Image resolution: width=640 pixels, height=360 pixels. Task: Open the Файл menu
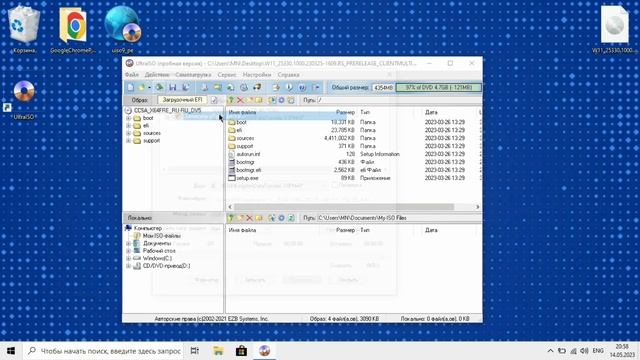[x=131, y=75]
